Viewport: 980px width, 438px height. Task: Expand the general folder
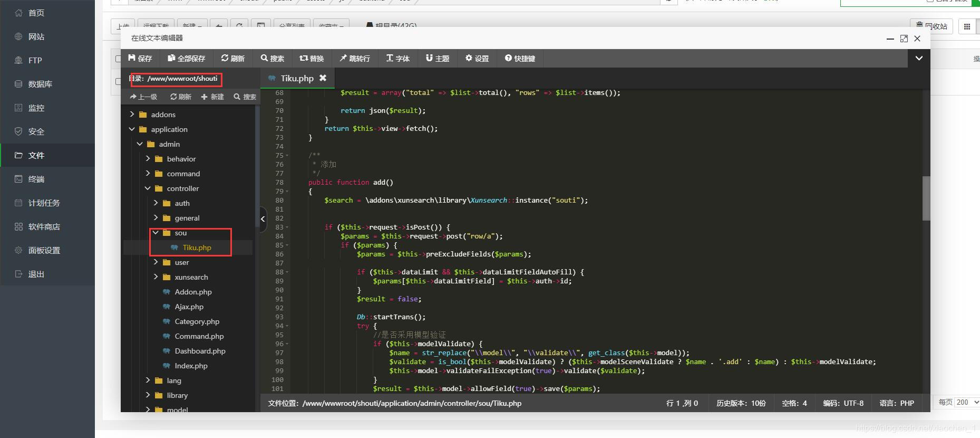click(156, 218)
